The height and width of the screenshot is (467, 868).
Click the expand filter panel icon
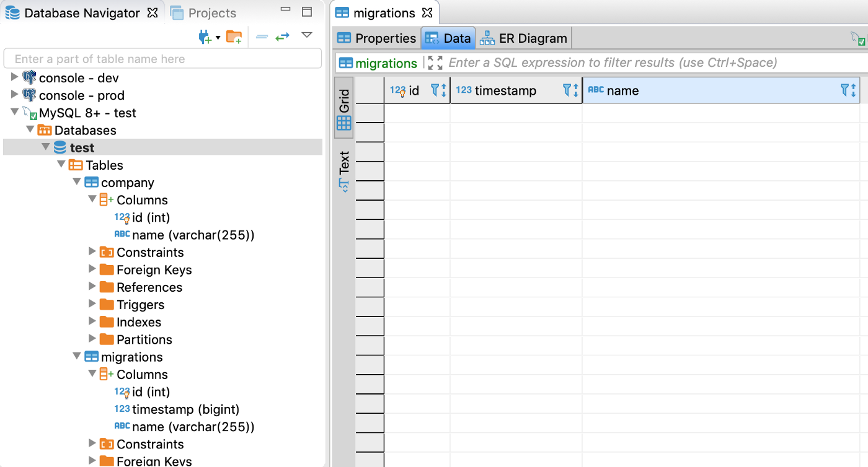[435, 63]
